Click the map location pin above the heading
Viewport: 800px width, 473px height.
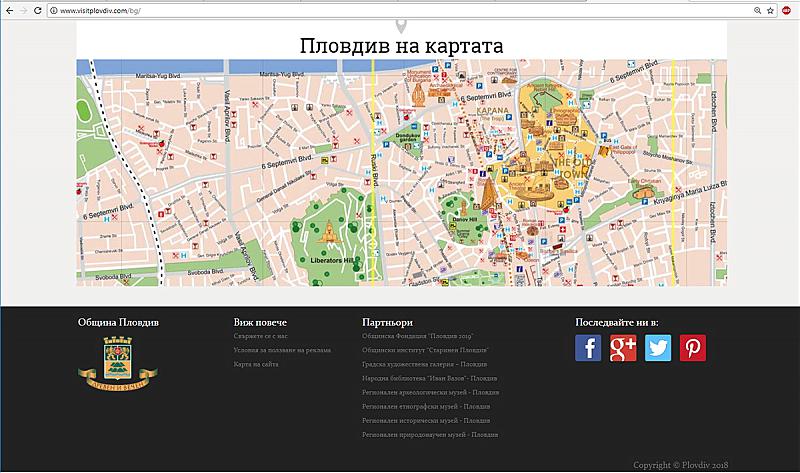[401, 26]
